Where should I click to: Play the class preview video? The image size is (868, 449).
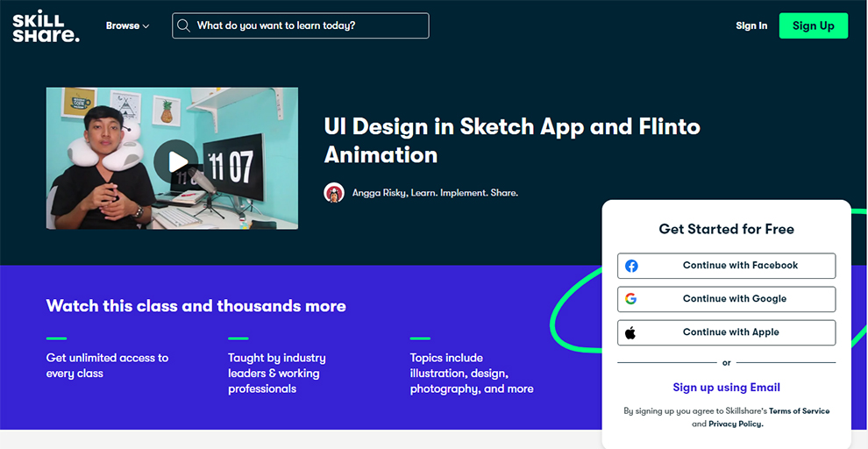click(x=175, y=161)
